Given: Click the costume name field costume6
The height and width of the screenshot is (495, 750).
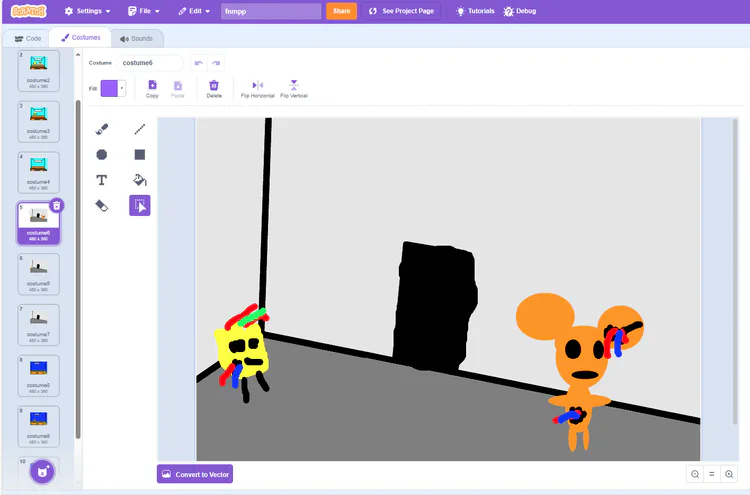Looking at the screenshot, I should point(150,63).
